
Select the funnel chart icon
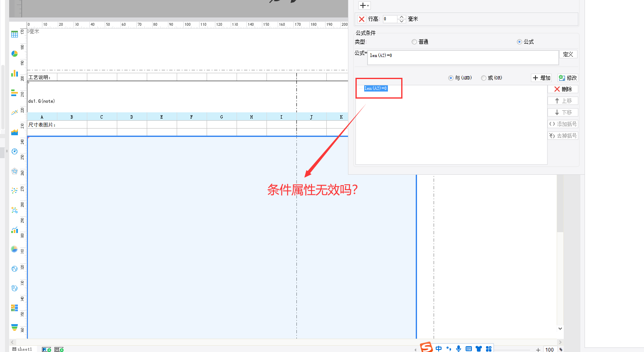pyautogui.click(x=15, y=327)
